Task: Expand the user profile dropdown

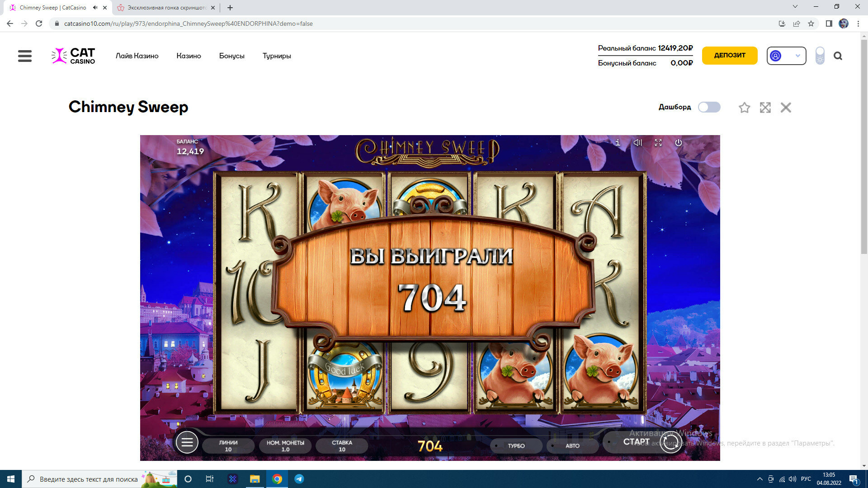Action: 786,56
